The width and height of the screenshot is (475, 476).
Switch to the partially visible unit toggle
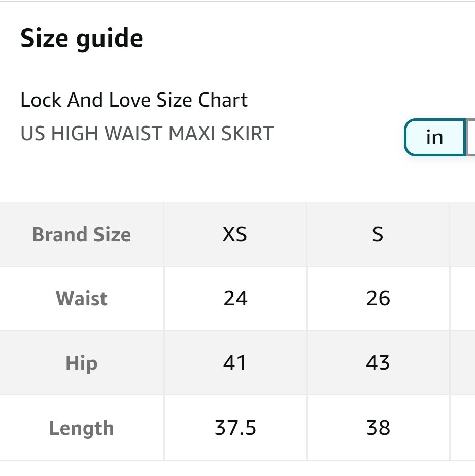coord(471,138)
